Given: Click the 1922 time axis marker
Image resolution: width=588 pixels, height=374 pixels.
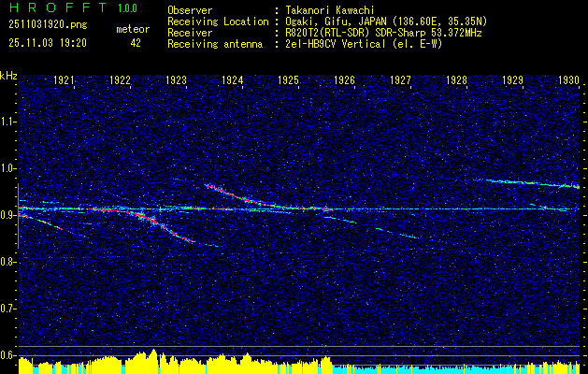Looking at the screenshot, I should (x=120, y=80).
